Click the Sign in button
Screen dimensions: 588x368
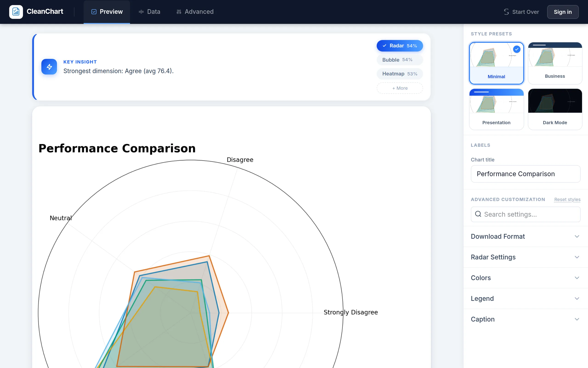(x=563, y=12)
